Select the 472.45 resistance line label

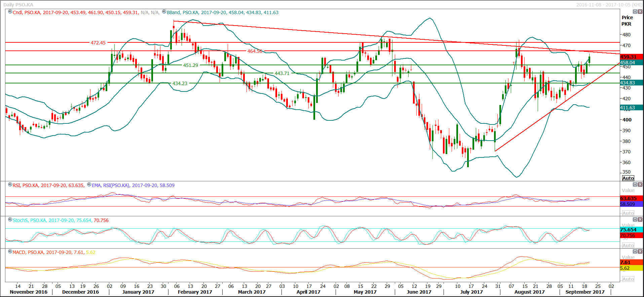[98, 43]
